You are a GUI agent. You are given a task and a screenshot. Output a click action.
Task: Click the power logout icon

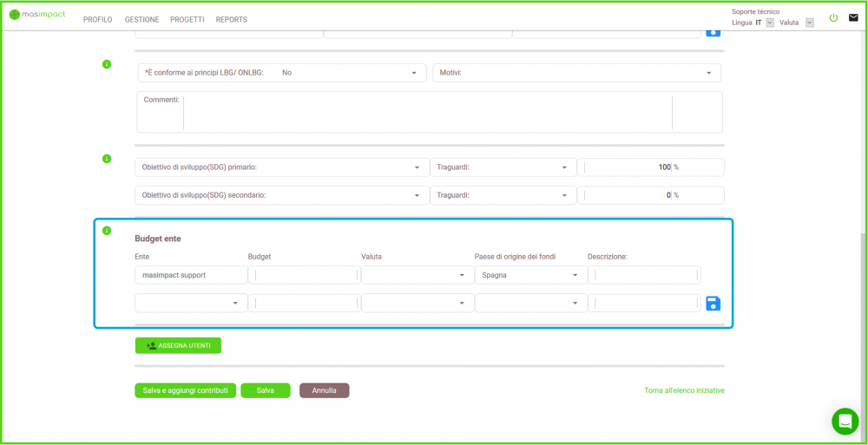(x=833, y=17)
